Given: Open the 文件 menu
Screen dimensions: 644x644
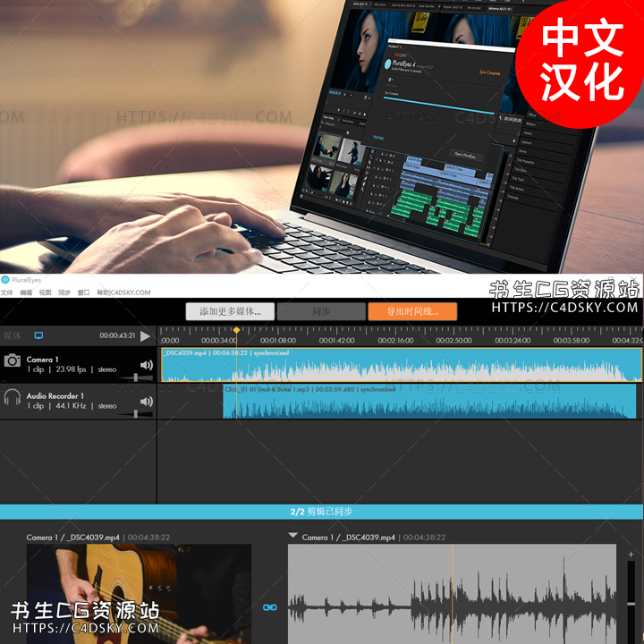Looking at the screenshot, I should (6, 292).
